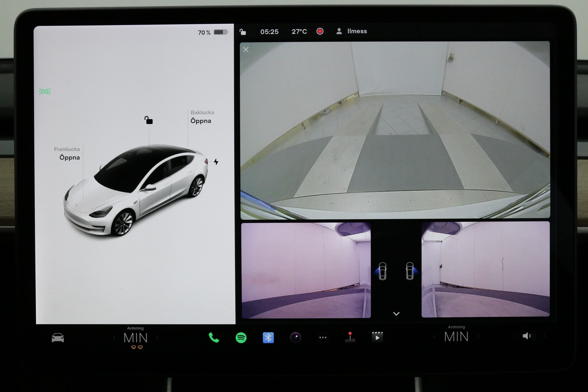588x392 pixels.
Task: Collapse side cameras with down chevron
Action: coord(396,313)
